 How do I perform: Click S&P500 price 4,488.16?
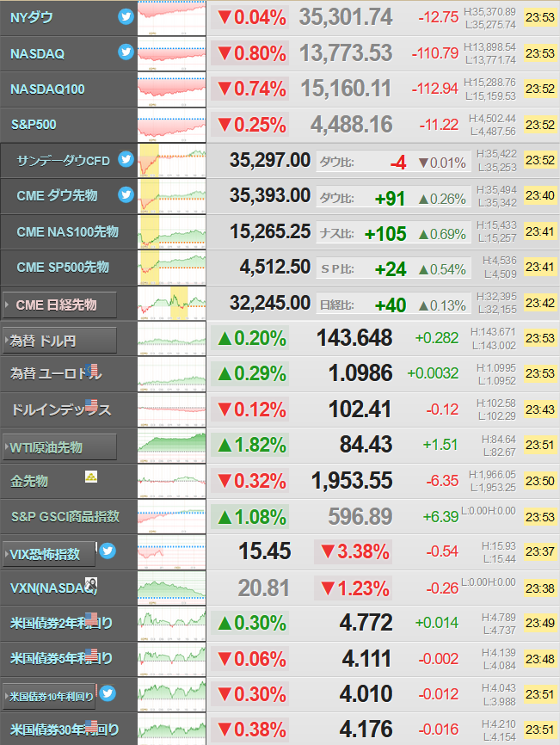[x=352, y=125]
